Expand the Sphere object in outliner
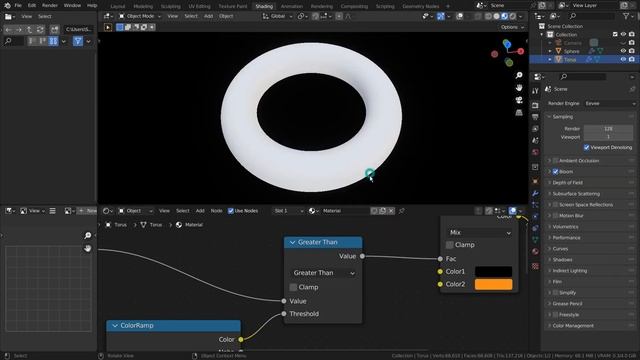Screen dimensions: 640x360 [550, 51]
